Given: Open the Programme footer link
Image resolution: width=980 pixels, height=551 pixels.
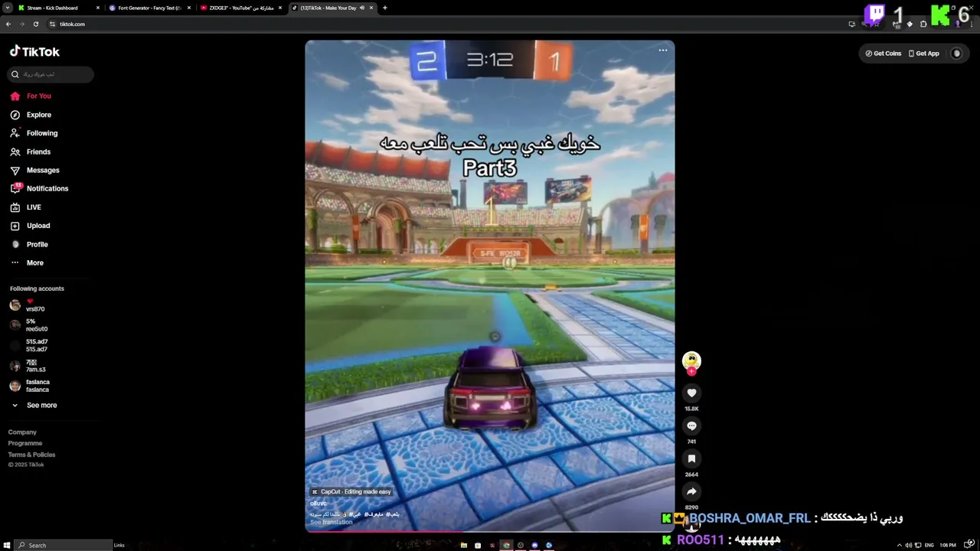Looking at the screenshot, I should pyautogui.click(x=25, y=443).
